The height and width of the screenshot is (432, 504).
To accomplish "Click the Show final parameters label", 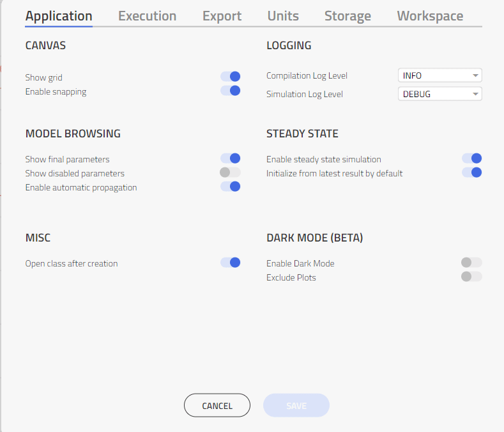I will coord(68,159).
